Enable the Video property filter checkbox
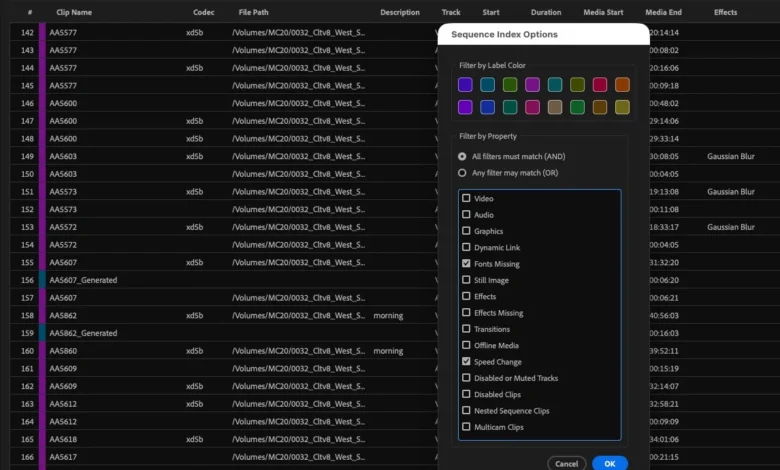Screen dimensions: 780x470 coord(466,198)
